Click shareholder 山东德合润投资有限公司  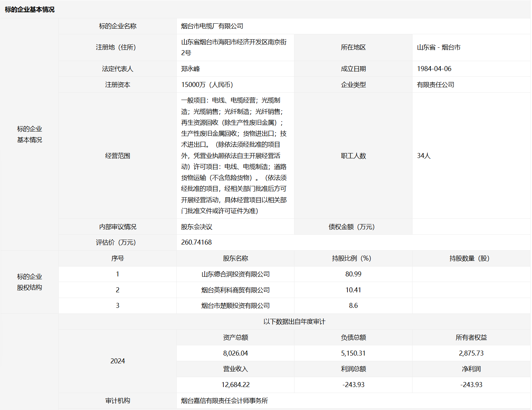(x=235, y=274)
